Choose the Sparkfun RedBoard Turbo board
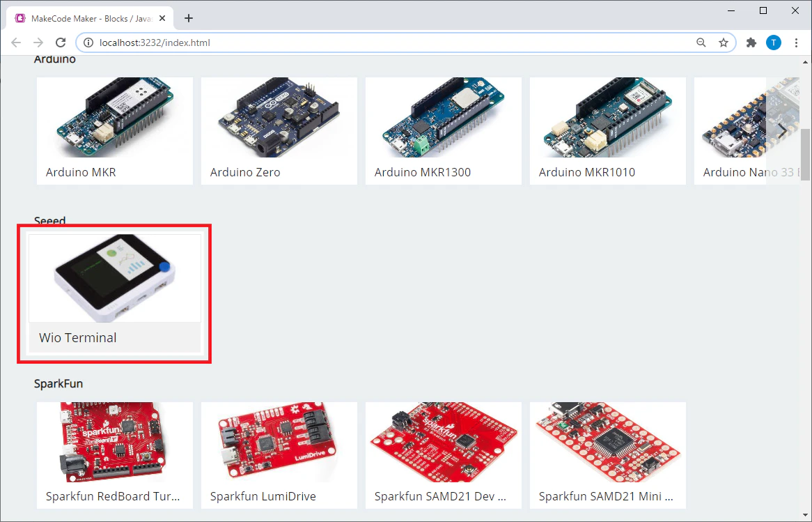The image size is (812, 522). [115, 456]
